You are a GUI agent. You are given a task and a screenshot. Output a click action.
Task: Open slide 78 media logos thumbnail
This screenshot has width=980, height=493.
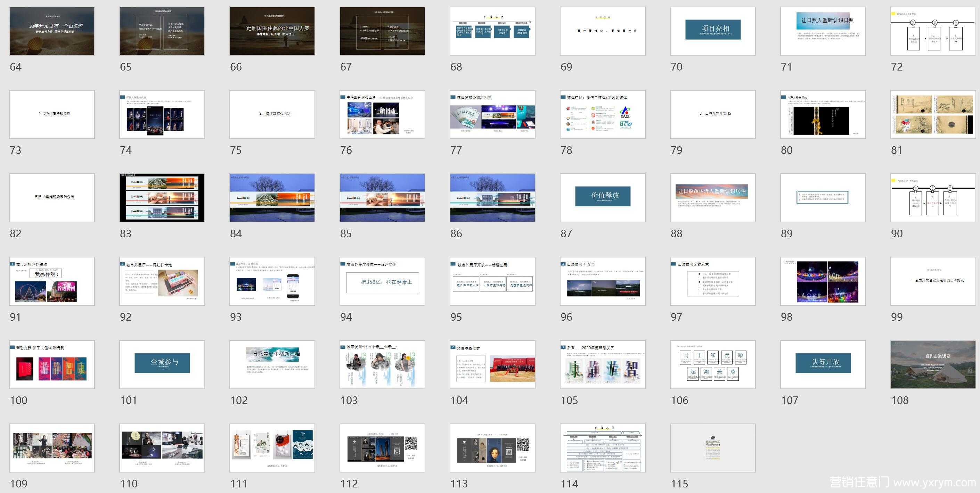[603, 114]
